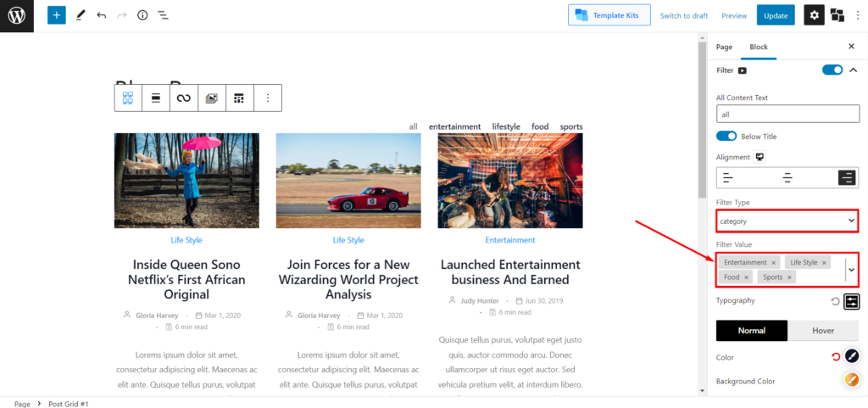The height and width of the screenshot is (408, 868).
Task: Filter posts by sports
Action: point(571,126)
